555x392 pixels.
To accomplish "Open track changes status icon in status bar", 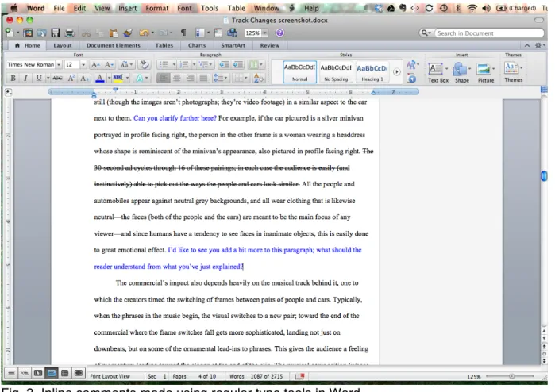I will 300,376.
